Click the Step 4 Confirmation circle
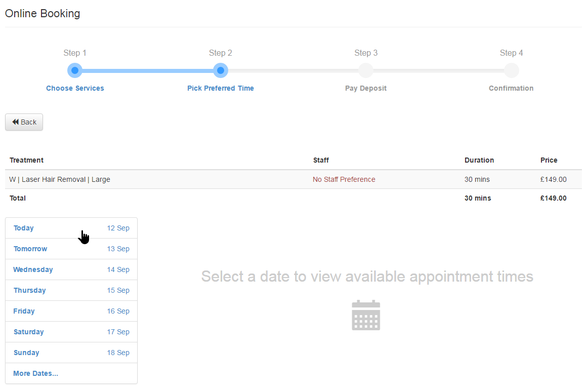This screenshot has height=388, width=588. [x=511, y=70]
